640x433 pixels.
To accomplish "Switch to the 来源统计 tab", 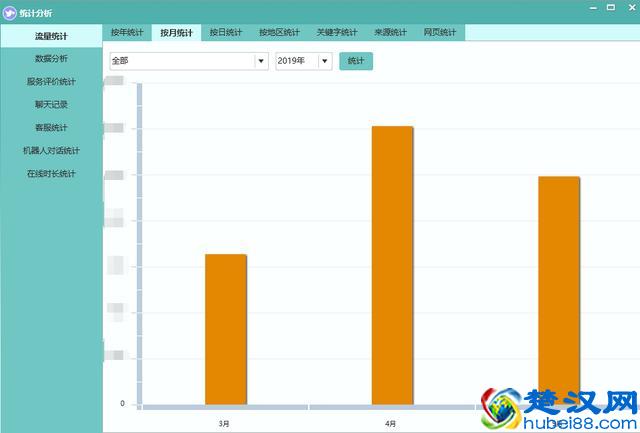I will 390,33.
